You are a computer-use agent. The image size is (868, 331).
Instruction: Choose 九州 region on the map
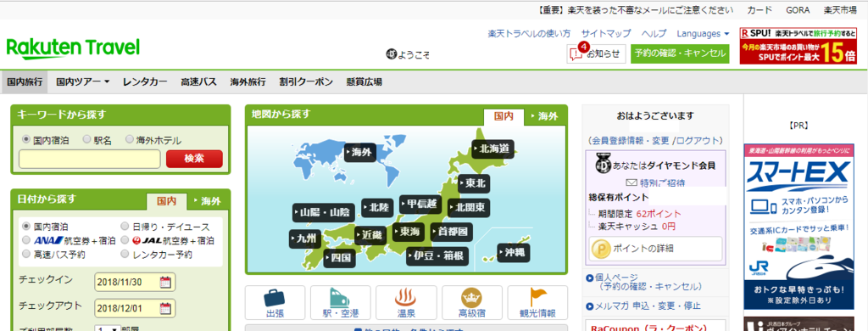click(x=305, y=238)
